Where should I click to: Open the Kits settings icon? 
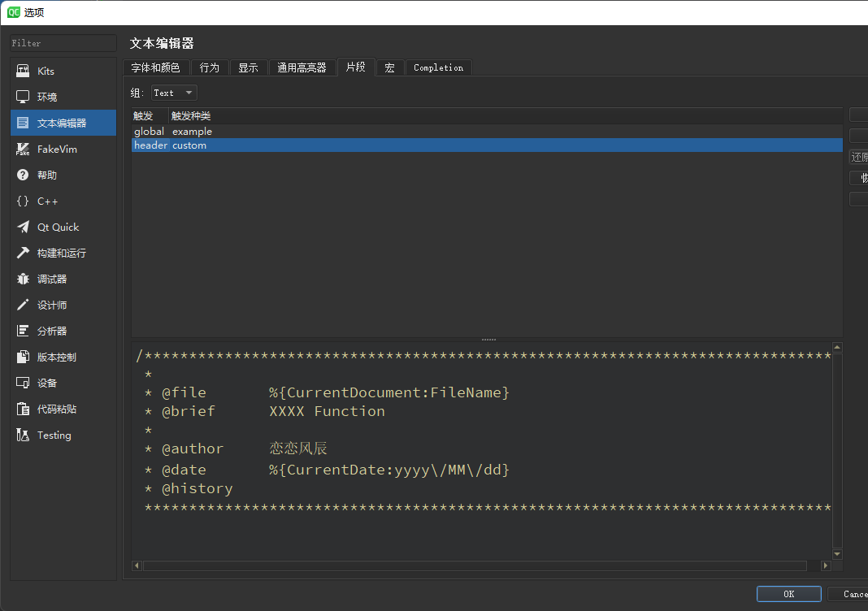(23, 71)
